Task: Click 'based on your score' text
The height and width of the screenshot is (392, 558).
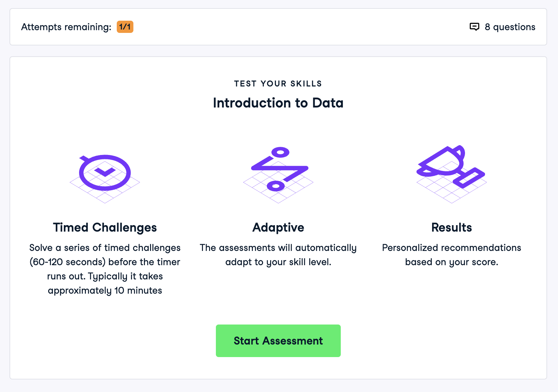Action: [x=451, y=262]
